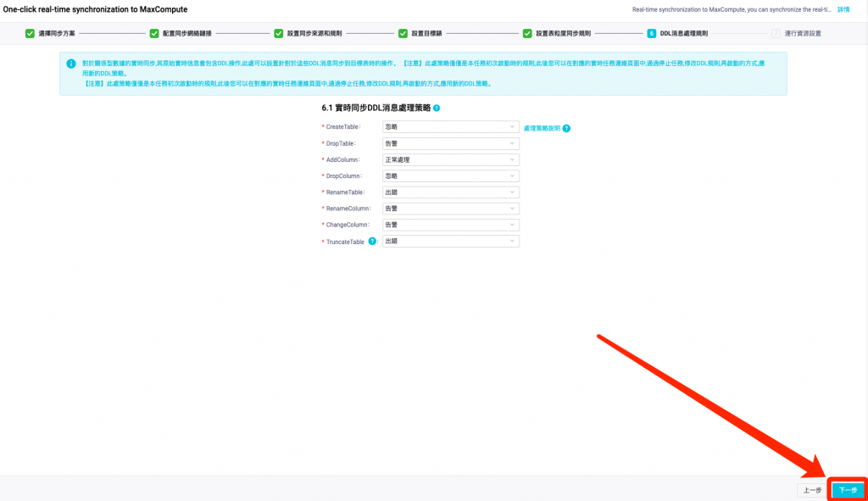Image resolution: width=868 pixels, height=501 pixels.
Task: Click the ChangeColumn field label
Action: coord(348,225)
